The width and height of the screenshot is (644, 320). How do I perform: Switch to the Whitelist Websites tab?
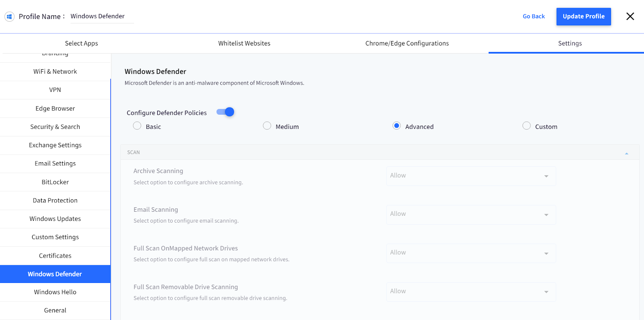point(244,43)
